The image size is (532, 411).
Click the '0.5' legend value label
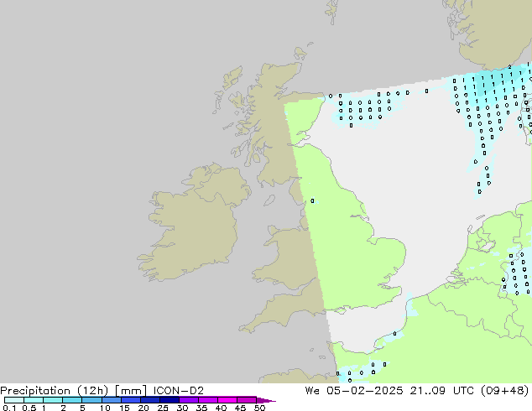(29, 408)
